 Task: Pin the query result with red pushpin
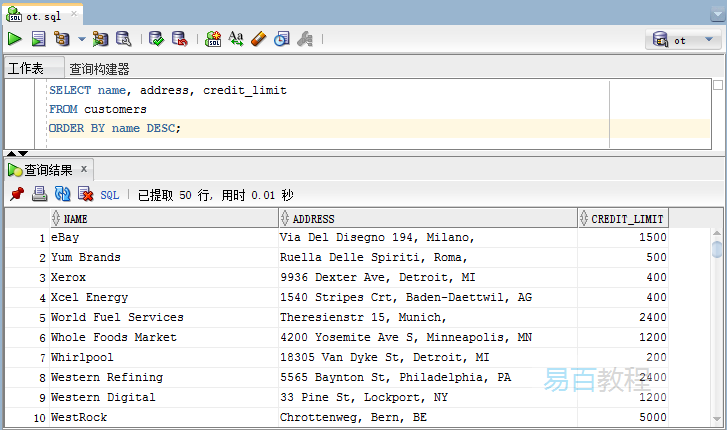tap(17, 194)
